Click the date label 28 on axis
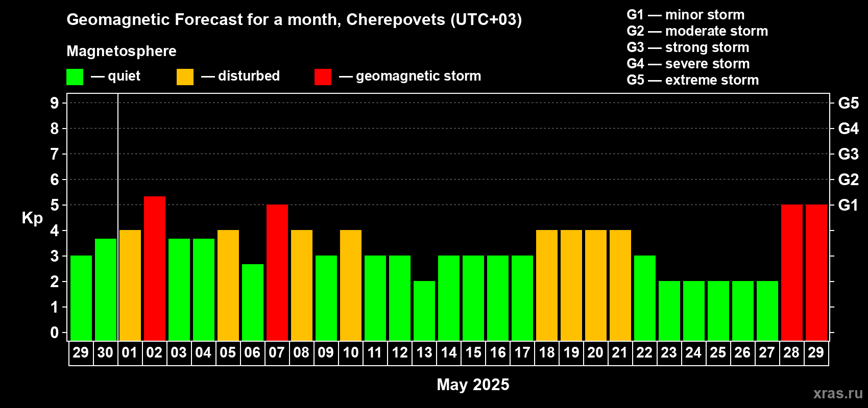 791,352
